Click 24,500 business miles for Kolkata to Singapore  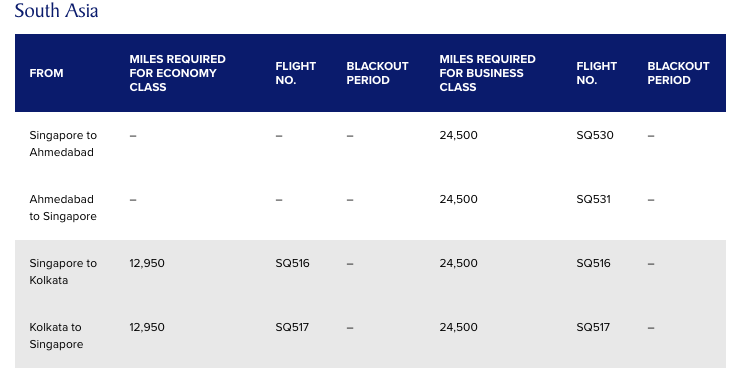[x=458, y=327]
